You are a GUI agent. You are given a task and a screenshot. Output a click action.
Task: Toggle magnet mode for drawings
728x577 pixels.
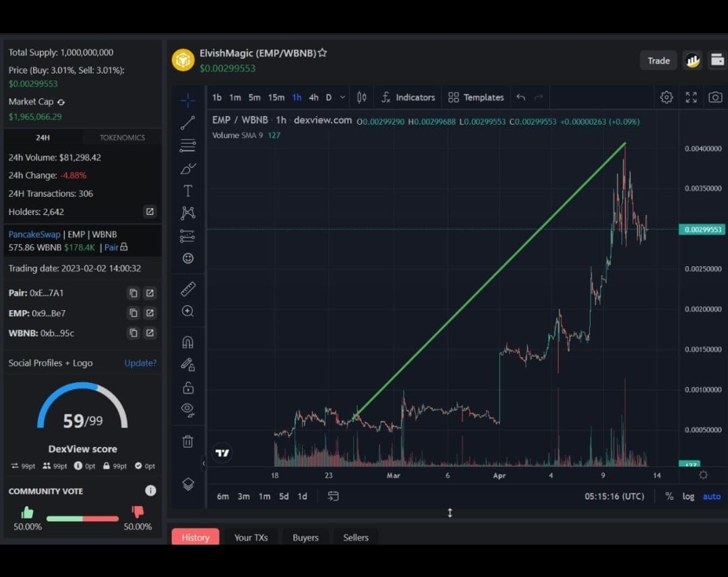coord(187,342)
